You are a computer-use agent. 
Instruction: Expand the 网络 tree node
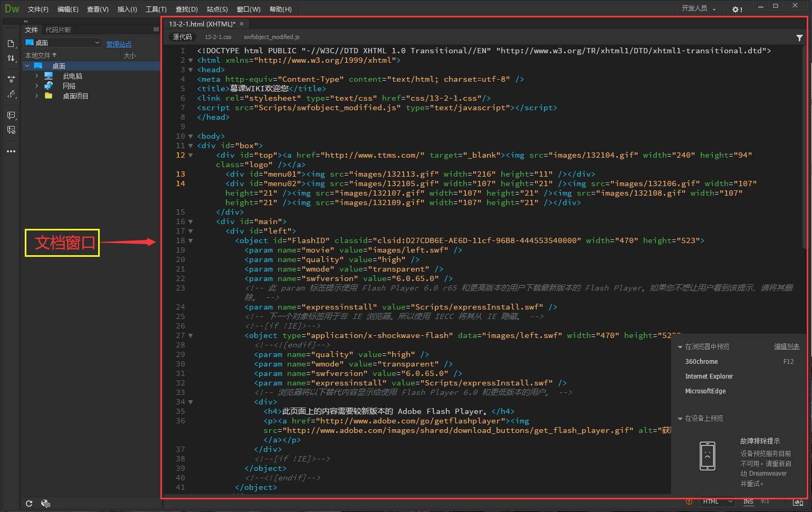coord(36,85)
